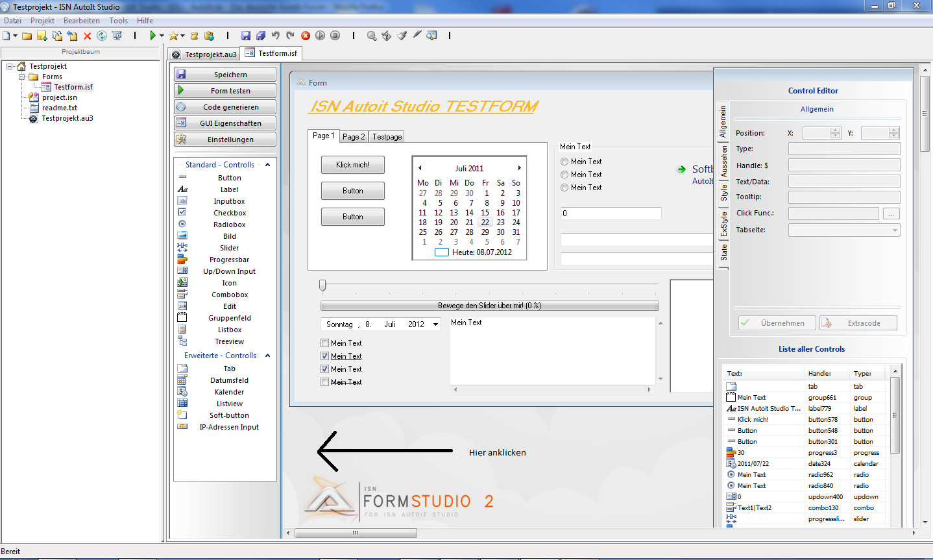Click the magnifier search icon in the toolbar

(x=372, y=36)
